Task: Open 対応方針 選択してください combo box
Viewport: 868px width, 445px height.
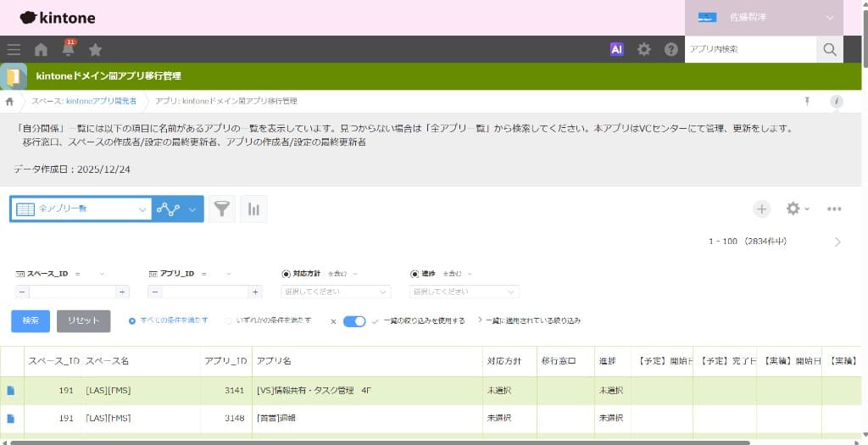Action: tap(336, 292)
